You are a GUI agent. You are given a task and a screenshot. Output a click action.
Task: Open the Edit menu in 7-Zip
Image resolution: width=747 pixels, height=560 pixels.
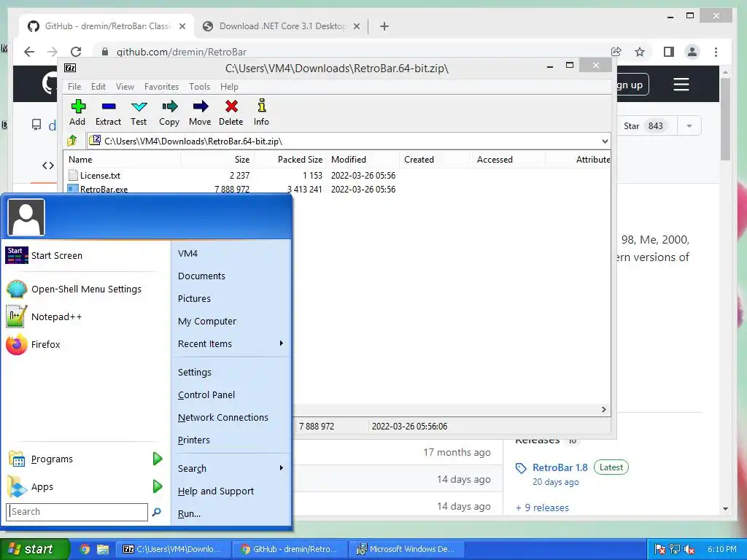click(98, 87)
